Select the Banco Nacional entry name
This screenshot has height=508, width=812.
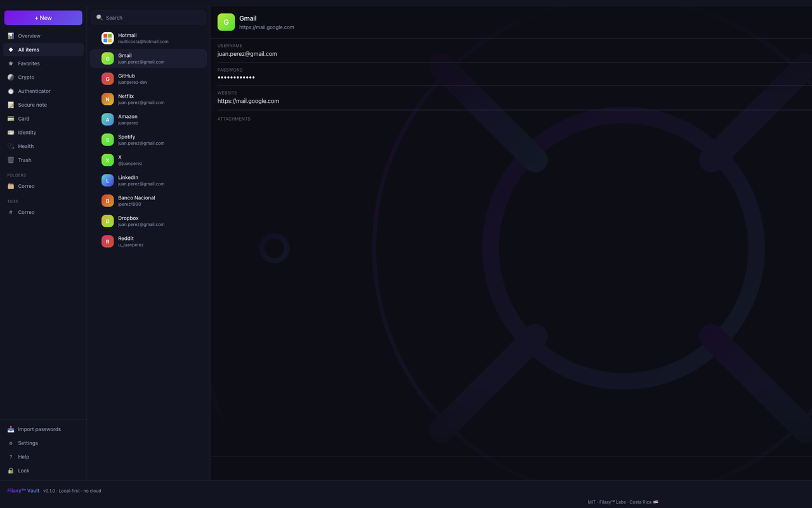pyautogui.click(x=136, y=198)
